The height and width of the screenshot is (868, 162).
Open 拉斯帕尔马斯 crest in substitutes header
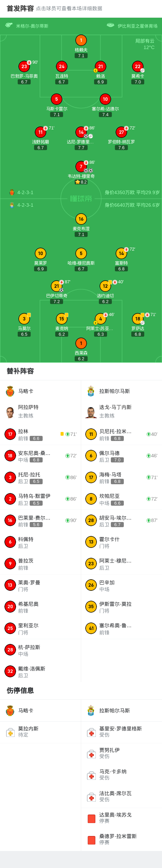point(91,391)
